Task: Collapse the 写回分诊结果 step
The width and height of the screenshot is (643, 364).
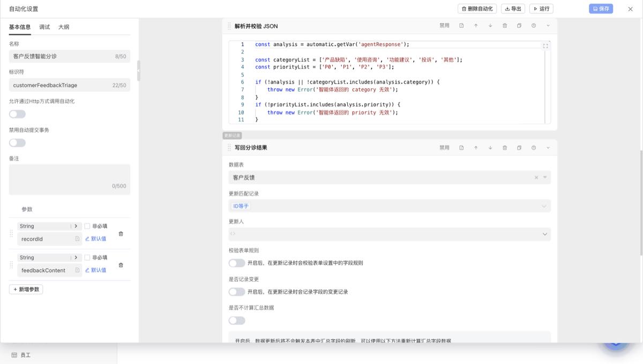Action: pos(548,148)
